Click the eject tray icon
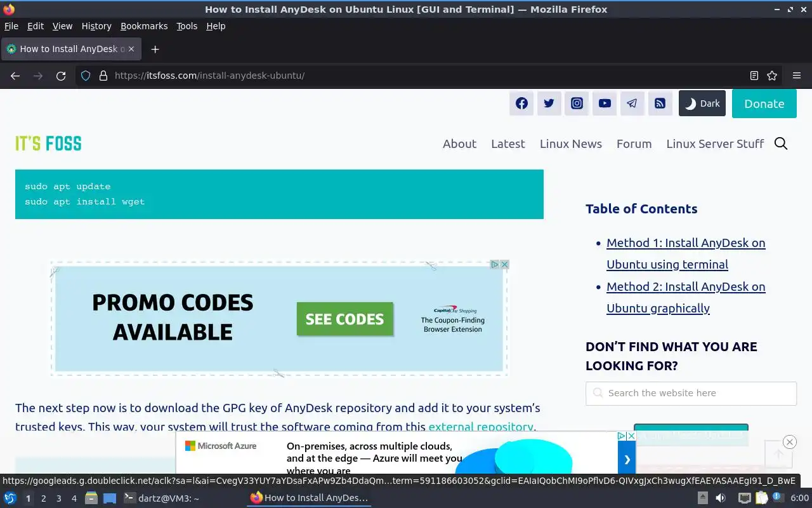This screenshot has height=508, width=812. 702,498
